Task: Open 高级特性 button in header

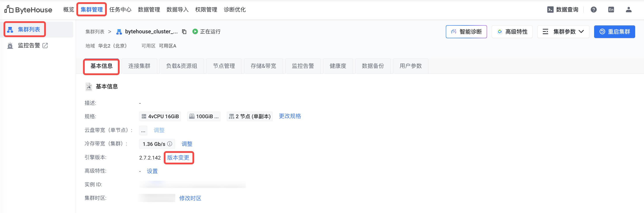Action: click(x=512, y=32)
